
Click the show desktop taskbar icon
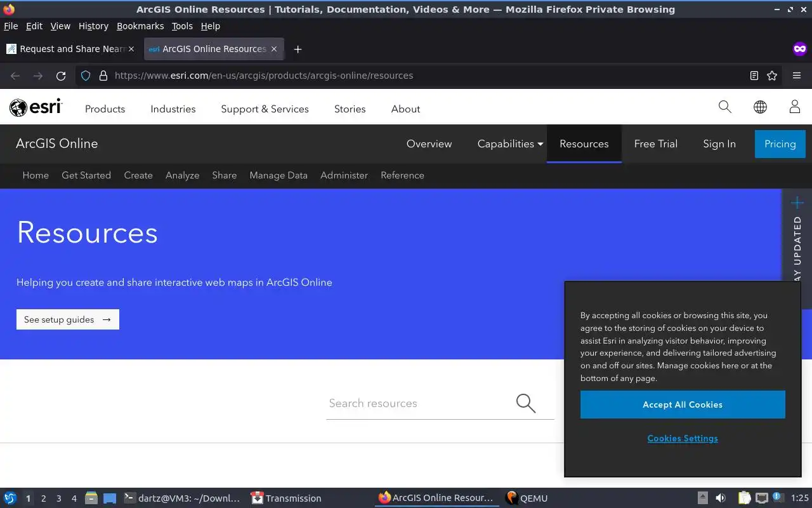point(110,498)
